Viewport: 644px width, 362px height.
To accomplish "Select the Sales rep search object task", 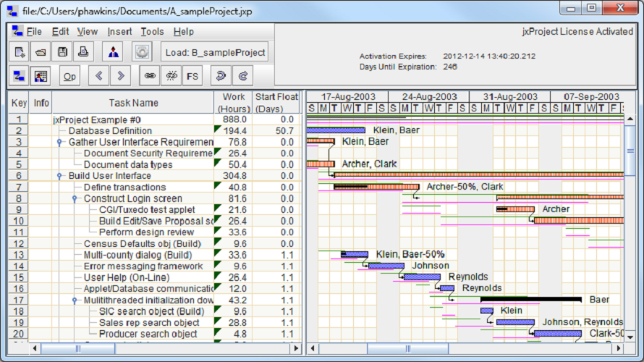I will point(149,323).
